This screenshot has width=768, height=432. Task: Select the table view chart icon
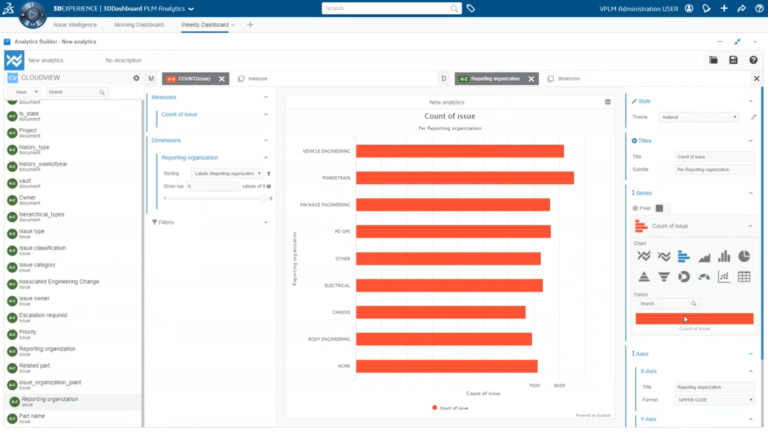[x=744, y=277]
